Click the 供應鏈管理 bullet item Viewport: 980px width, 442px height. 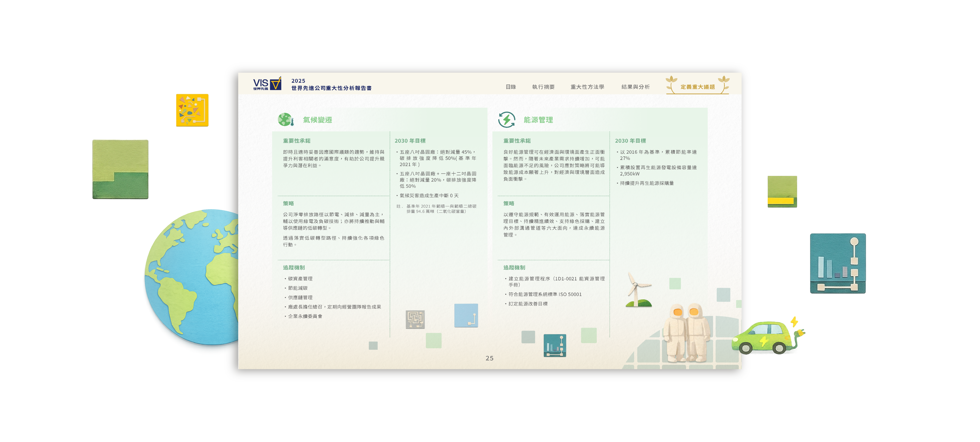point(300,297)
